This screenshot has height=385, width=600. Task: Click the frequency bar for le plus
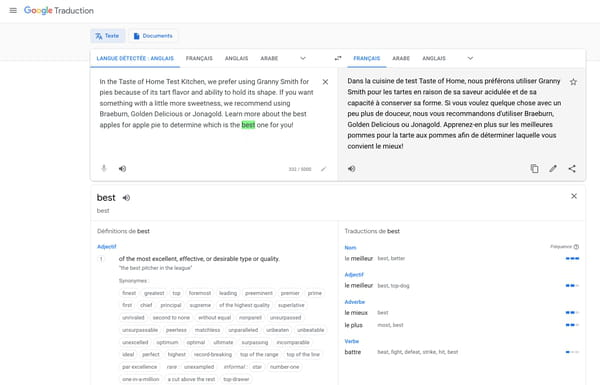tap(572, 325)
